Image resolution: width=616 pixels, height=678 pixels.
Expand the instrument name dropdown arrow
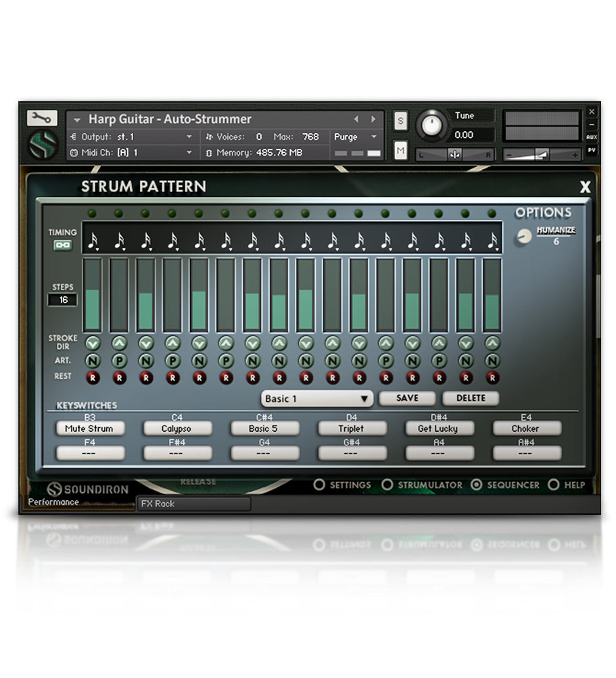[77, 120]
